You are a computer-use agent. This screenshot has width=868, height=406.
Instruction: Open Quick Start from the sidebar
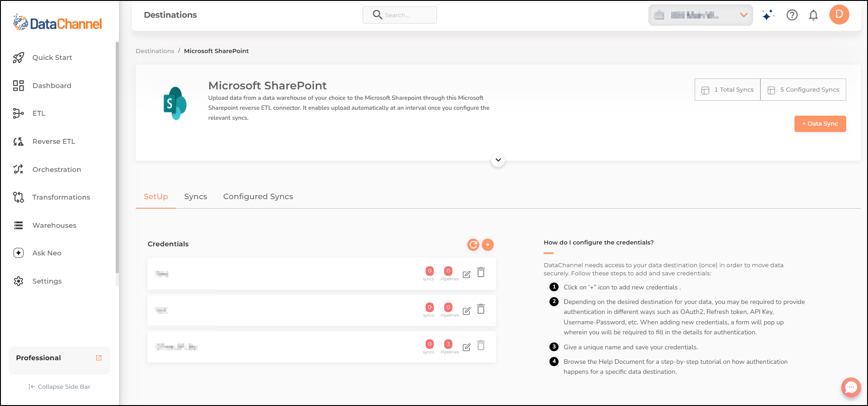click(x=52, y=58)
